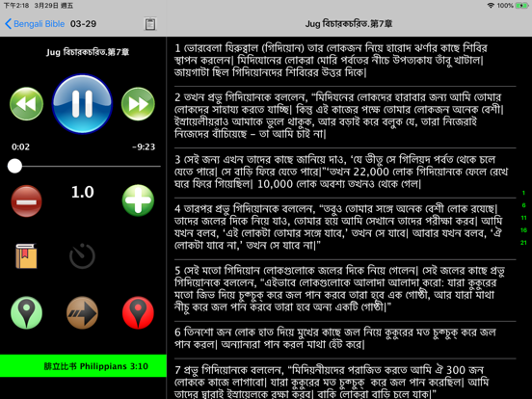Click chapter title in right header
Viewport: 532px width, 399px height.
[x=349, y=24]
